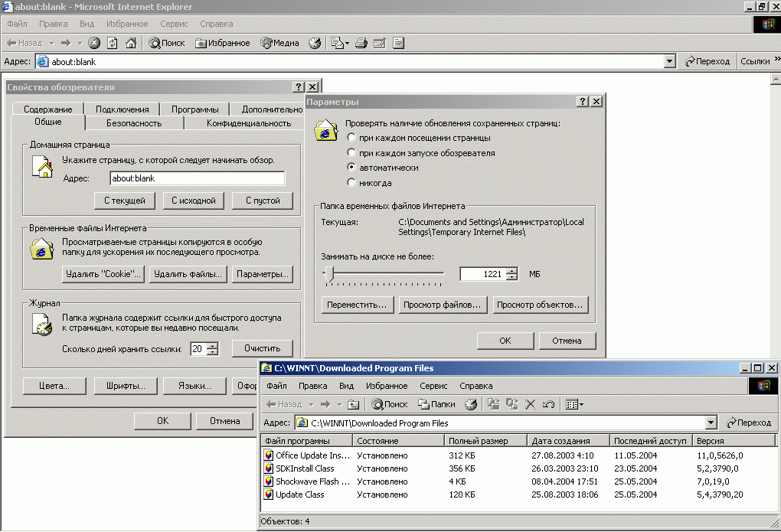The image size is (781, 532).
Task: Open address dropdown in Downloaded Program Files
Action: (711, 423)
